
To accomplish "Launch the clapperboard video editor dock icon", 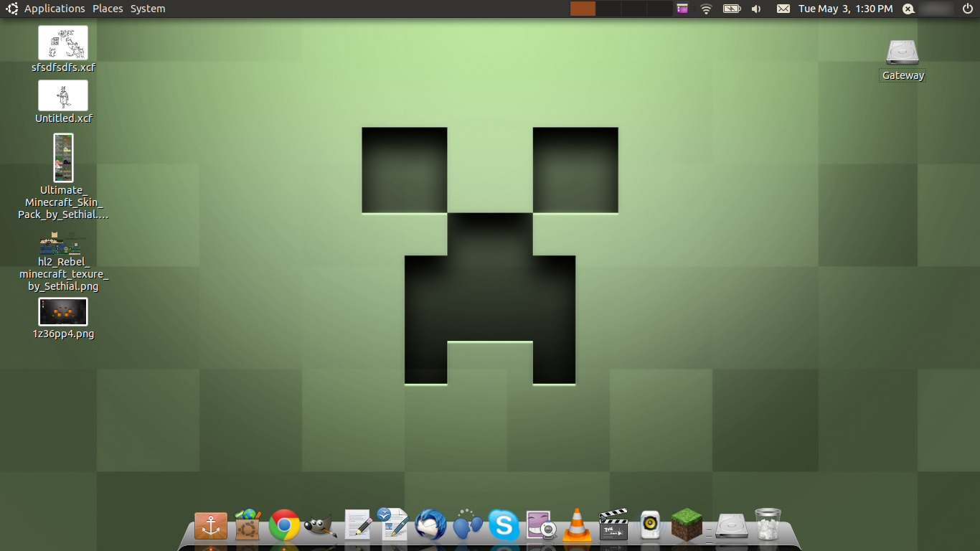I will point(613,525).
